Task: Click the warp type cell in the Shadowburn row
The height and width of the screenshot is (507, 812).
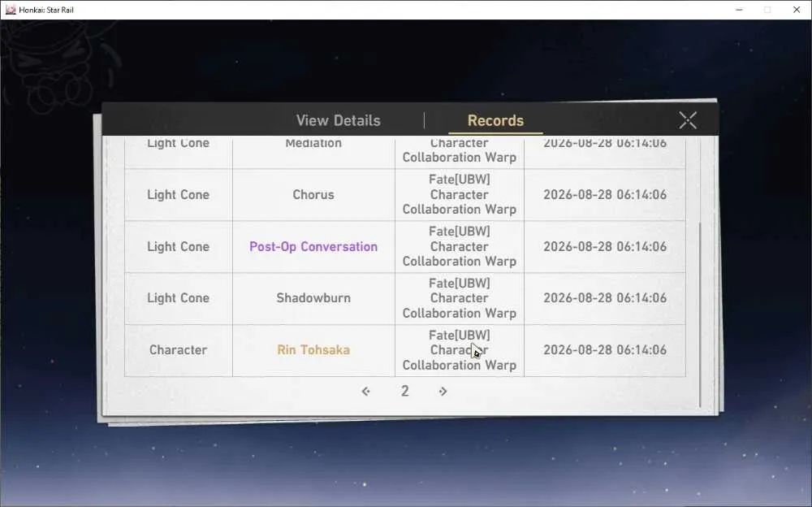Action: [460, 298]
